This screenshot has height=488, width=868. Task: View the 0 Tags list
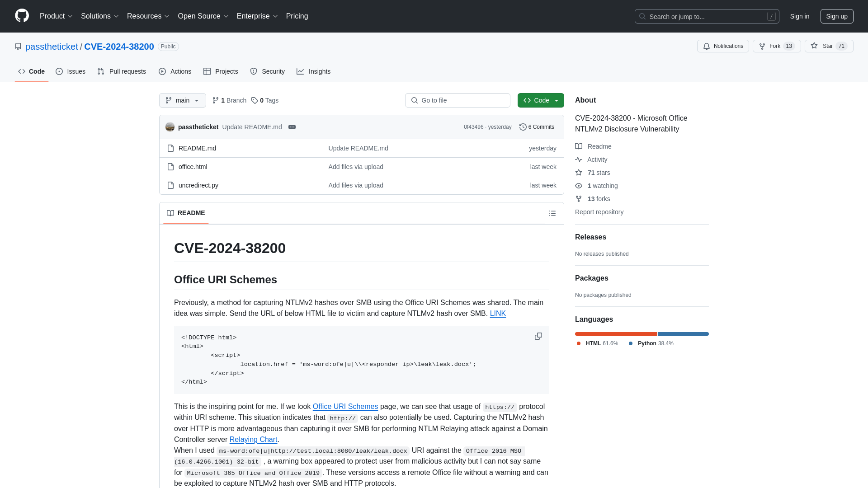coord(265,100)
